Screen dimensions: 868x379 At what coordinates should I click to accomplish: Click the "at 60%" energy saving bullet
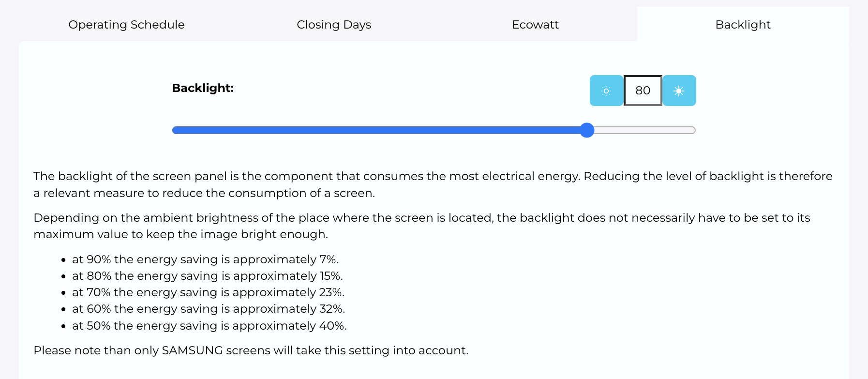[x=209, y=309]
